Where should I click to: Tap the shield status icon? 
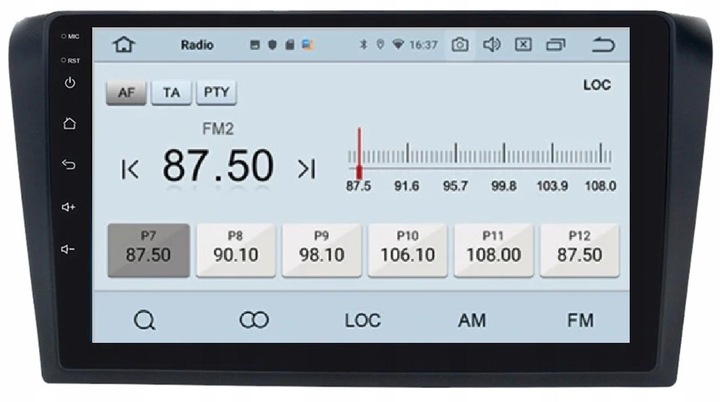coord(272,45)
